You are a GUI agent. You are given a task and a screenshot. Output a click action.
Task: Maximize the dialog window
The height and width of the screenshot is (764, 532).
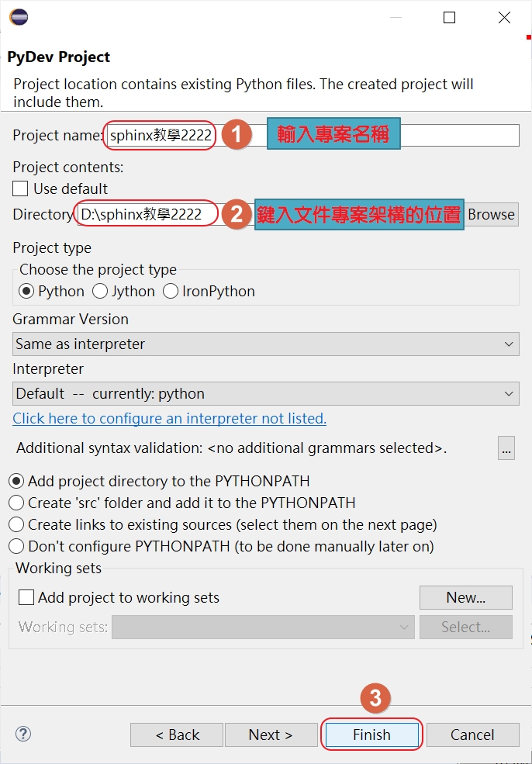449,18
